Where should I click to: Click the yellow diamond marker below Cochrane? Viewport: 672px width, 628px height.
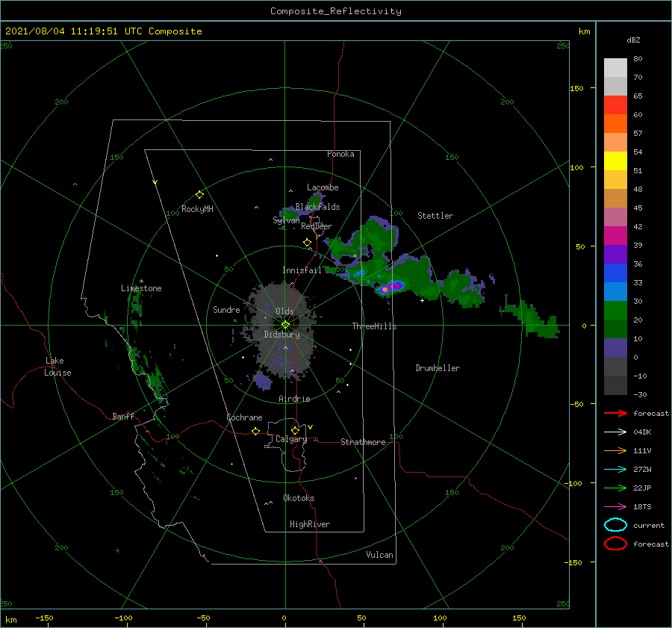tap(255, 431)
